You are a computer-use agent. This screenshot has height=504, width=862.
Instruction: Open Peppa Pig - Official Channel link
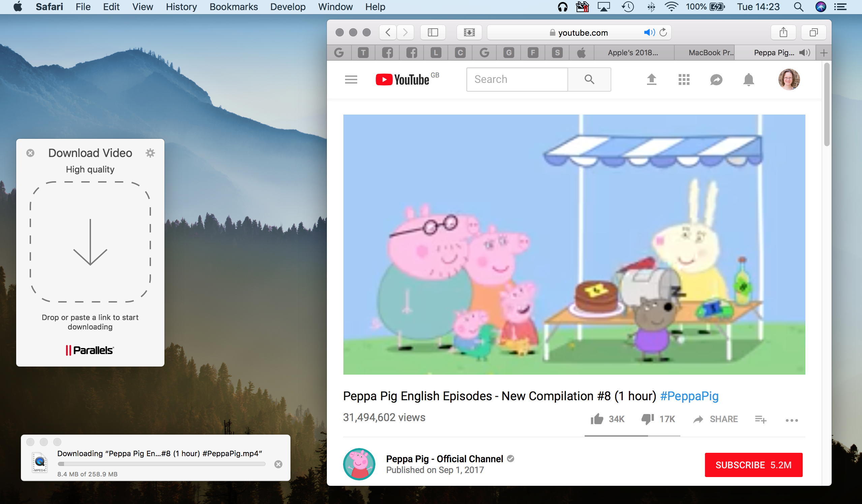coord(444,459)
